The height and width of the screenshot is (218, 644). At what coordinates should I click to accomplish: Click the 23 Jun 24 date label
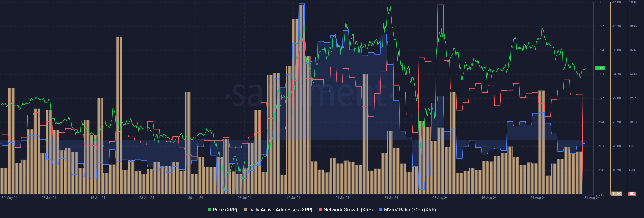point(147,198)
